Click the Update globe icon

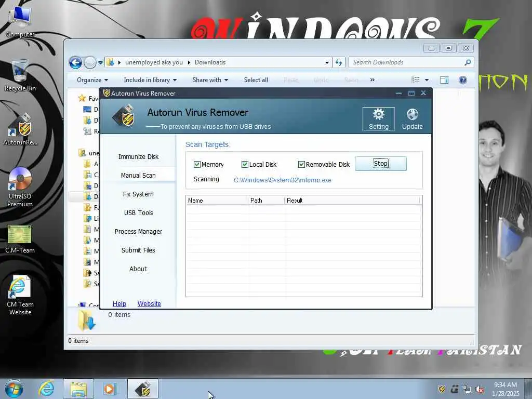point(412,119)
